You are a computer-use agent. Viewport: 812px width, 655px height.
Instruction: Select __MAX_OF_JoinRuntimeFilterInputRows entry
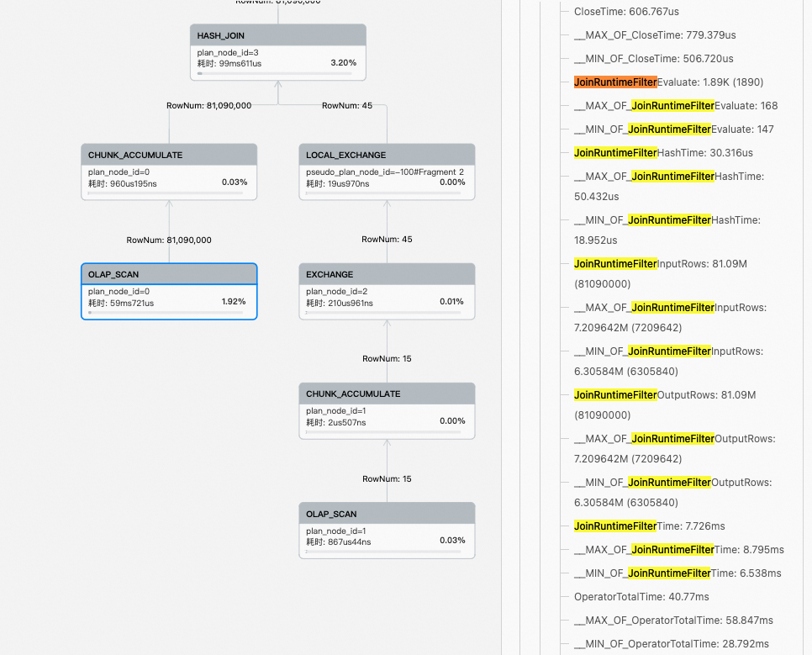pyautogui.click(x=670, y=317)
